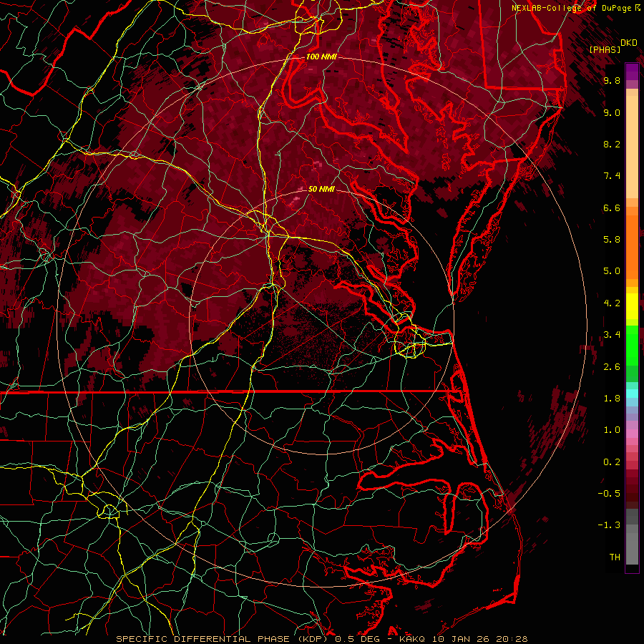Click the TH legend label

click(x=615, y=557)
